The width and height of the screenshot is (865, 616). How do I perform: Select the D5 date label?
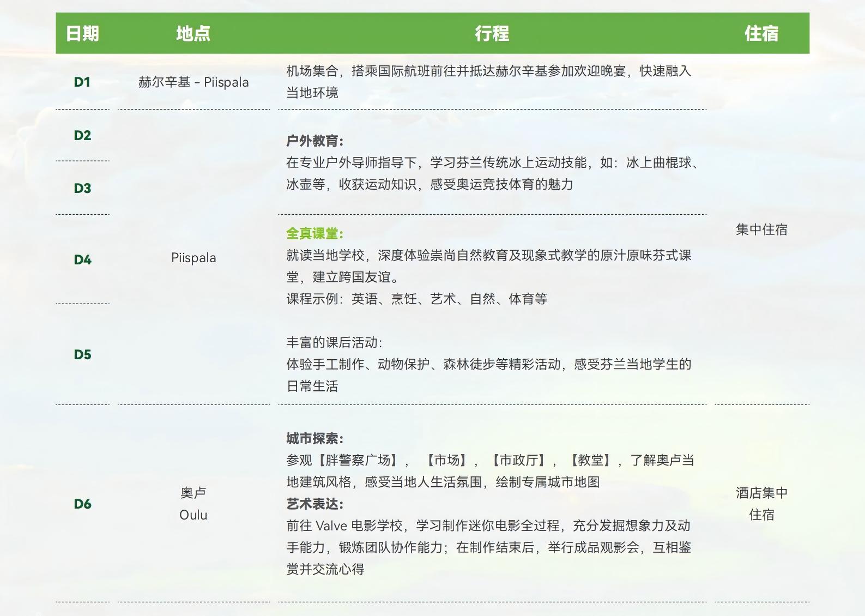pos(82,355)
